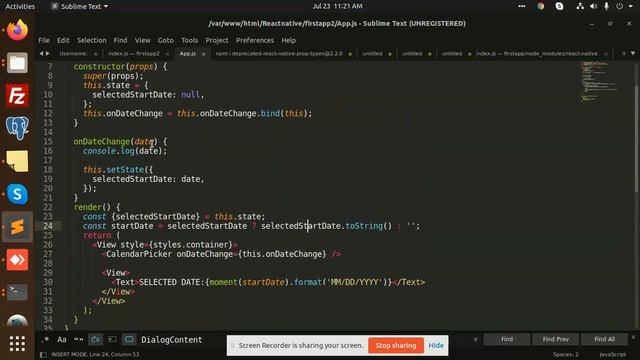Open the View menu
The height and width of the screenshot is (360, 640).
tap(142, 40)
